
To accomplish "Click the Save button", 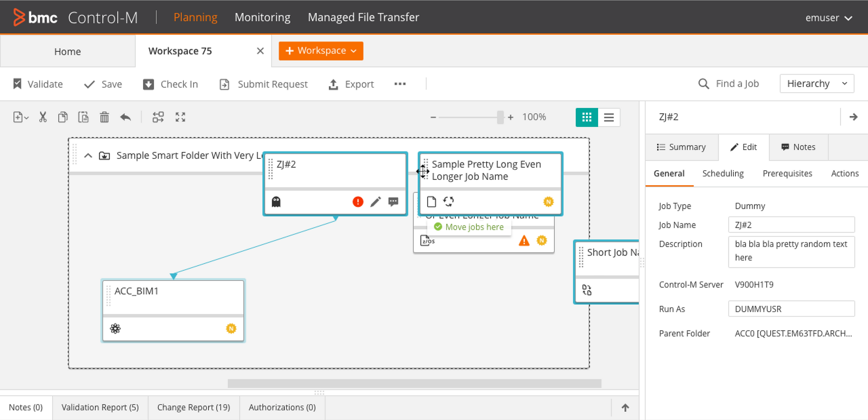I will 103,84.
